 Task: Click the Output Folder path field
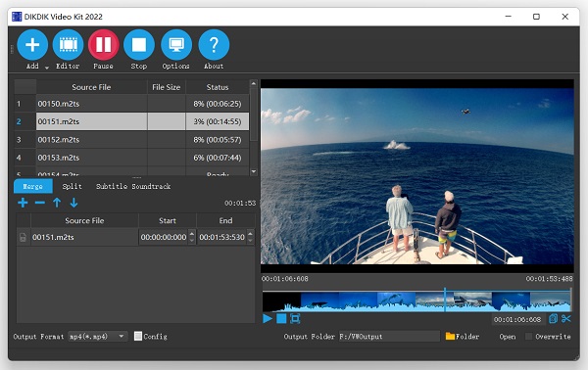tap(389, 337)
